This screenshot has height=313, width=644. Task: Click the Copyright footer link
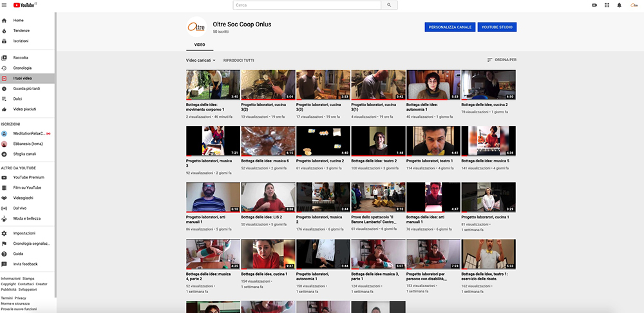point(8,284)
